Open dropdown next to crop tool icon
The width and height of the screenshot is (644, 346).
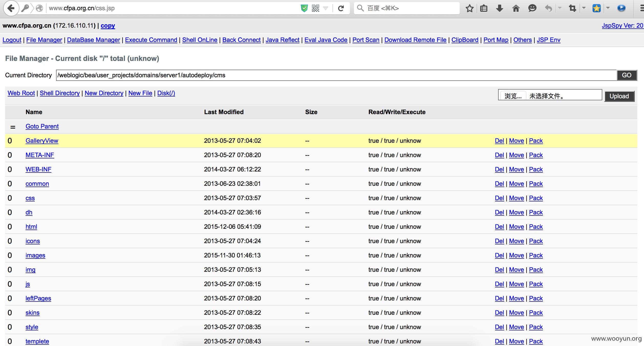(x=584, y=8)
